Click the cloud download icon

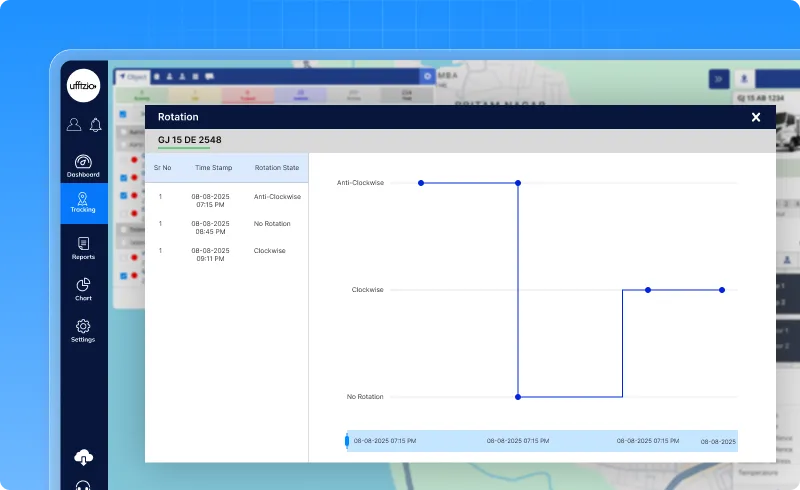click(x=84, y=457)
